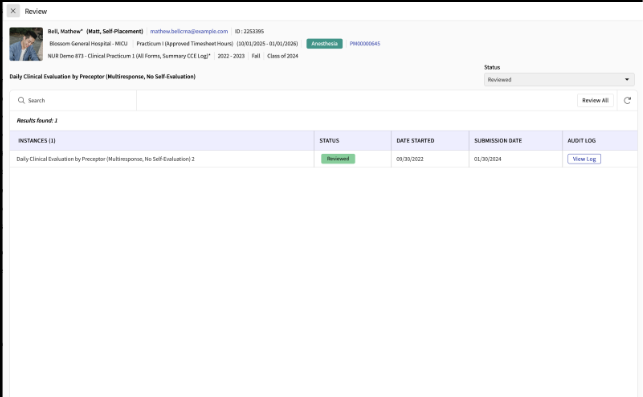This screenshot has width=643, height=397.
Task: Click Mathew Bell's profile photo
Action: 26,44
